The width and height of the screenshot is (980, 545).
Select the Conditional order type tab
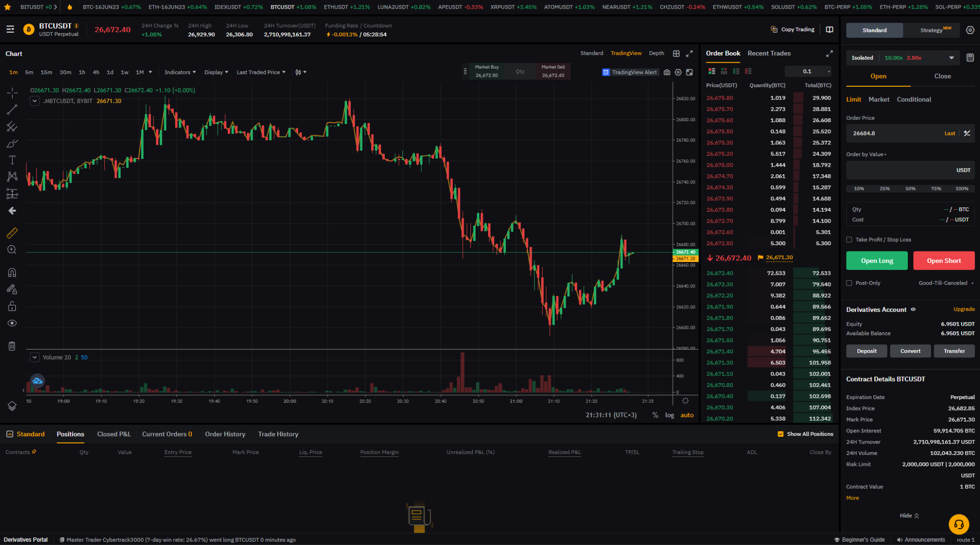pos(913,99)
